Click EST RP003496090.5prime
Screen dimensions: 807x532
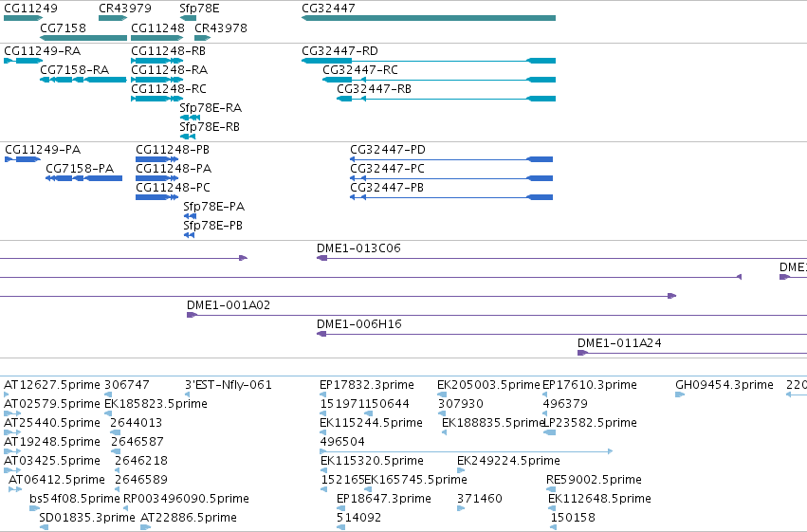click(125, 509)
